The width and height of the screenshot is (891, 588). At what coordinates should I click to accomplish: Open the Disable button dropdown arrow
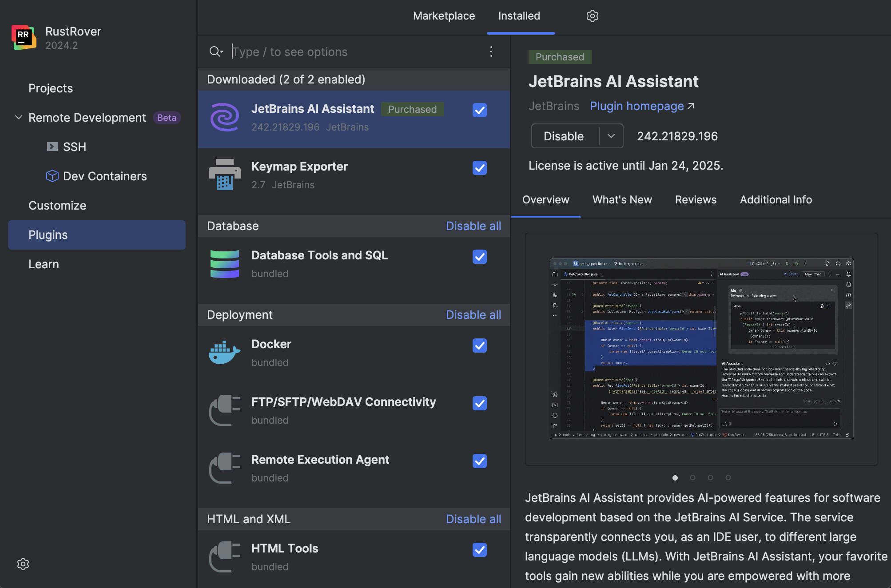[611, 136]
